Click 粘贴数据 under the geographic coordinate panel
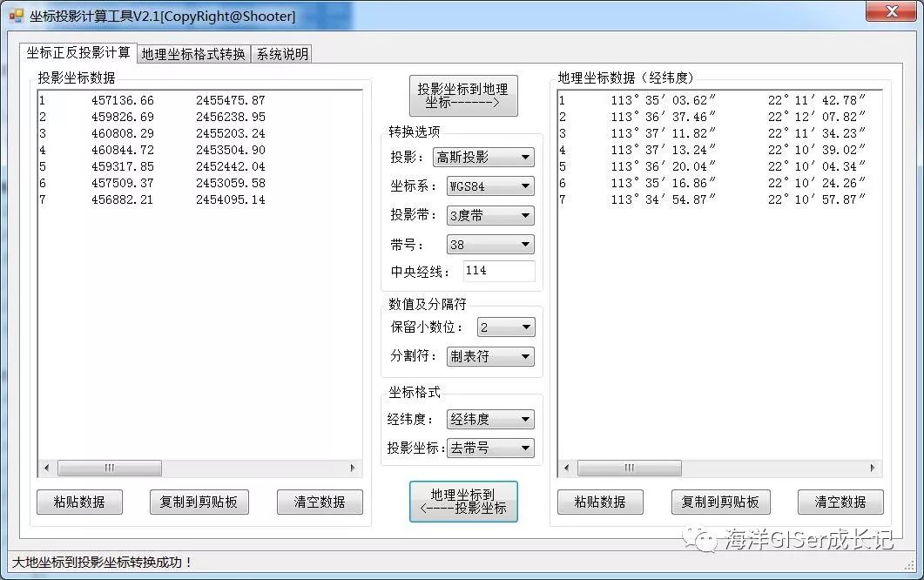The width and height of the screenshot is (924, 580). click(x=599, y=502)
